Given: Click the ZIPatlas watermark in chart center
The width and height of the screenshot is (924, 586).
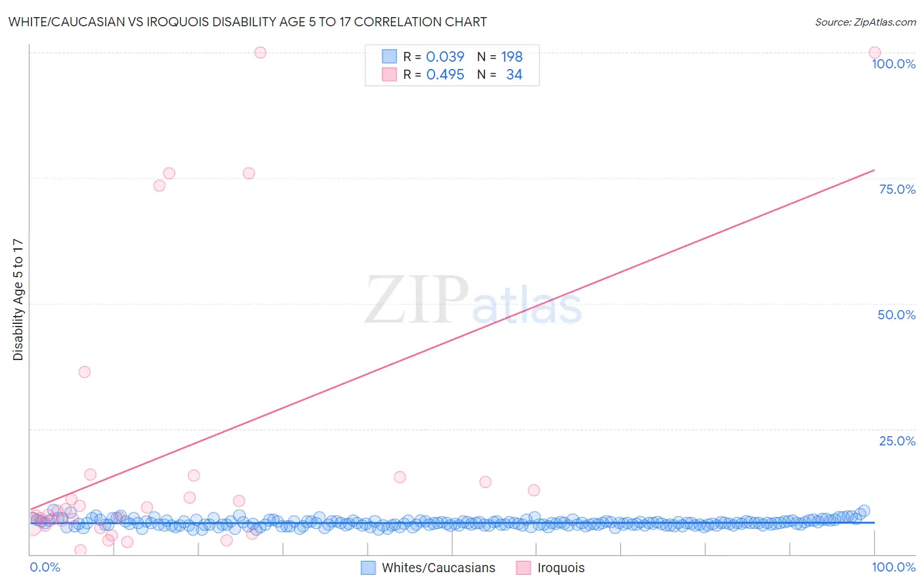Looking at the screenshot, I should coord(473,300).
